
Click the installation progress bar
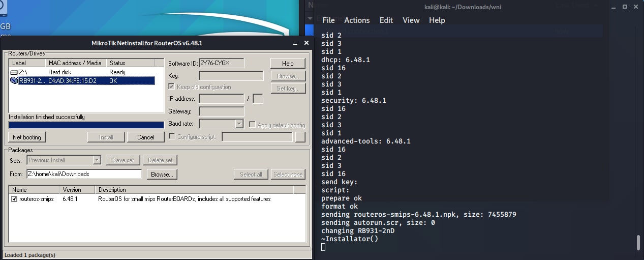tap(86, 125)
